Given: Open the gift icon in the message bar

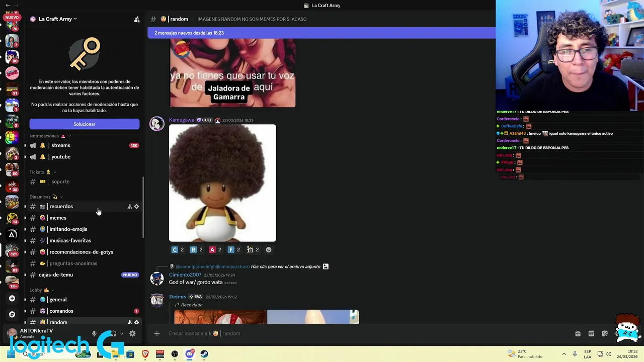Looking at the screenshot, I should click(578, 333).
